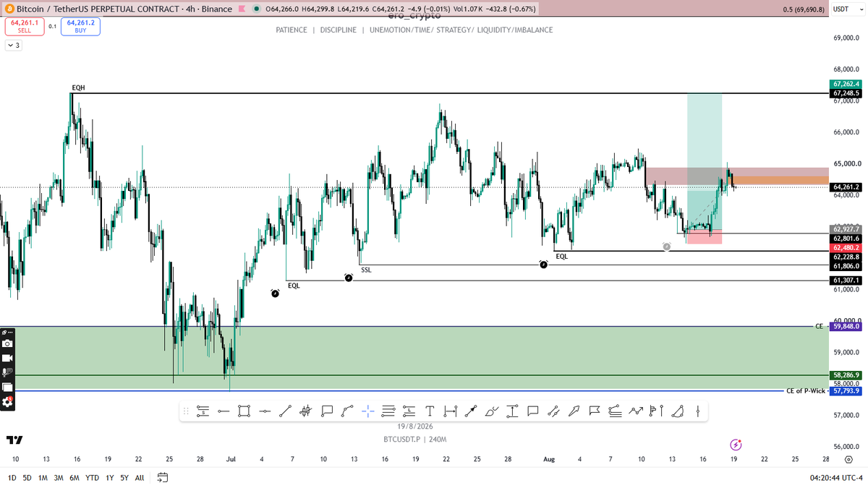Switch to the 5Y range

click(124, 477)
